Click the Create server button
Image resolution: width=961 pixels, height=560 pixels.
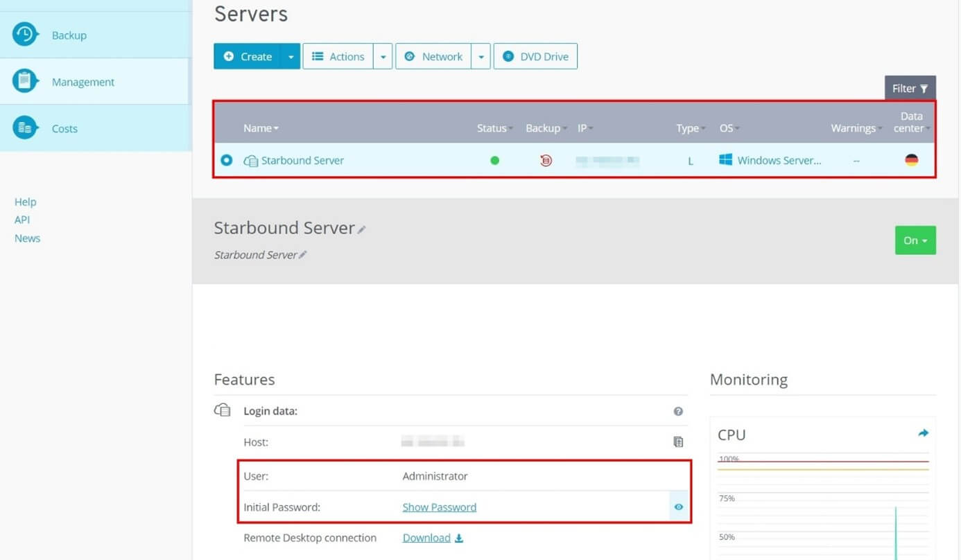pyautogui.click(x=248, y=57)
